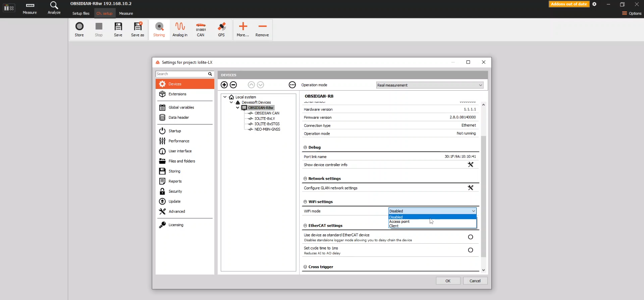
Task: Click the Addons out of date button
Action: [x=569, y=4]
